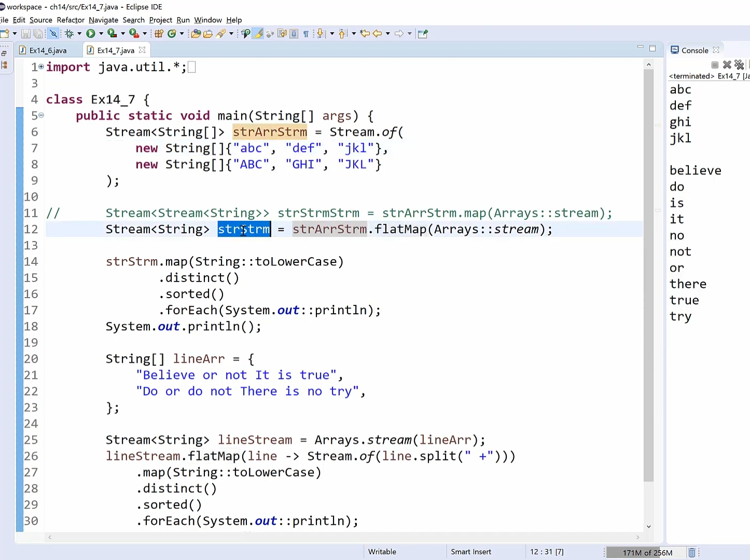Open the Run menu
750x560 pixels.
(x=183, y=20)
